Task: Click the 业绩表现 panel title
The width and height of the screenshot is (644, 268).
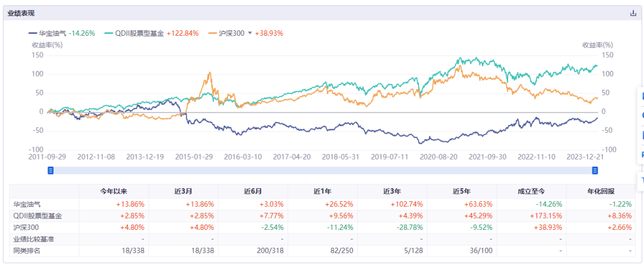Action: (x=21, y=13)
